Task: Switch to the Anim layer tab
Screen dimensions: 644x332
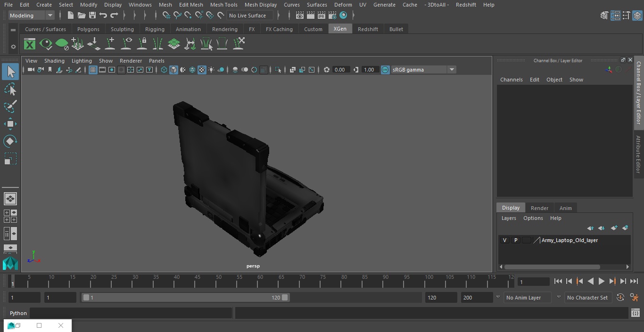Action: (x=565, y=208)
